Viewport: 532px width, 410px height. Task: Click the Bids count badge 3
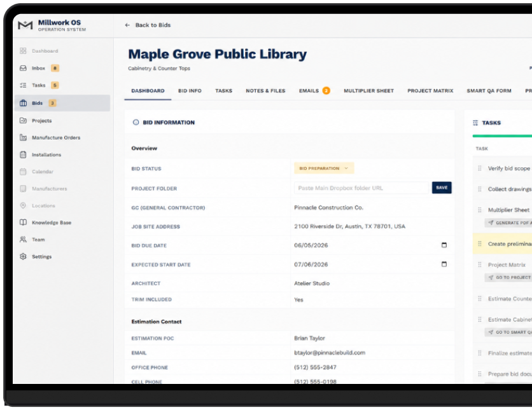coord(52,103)
